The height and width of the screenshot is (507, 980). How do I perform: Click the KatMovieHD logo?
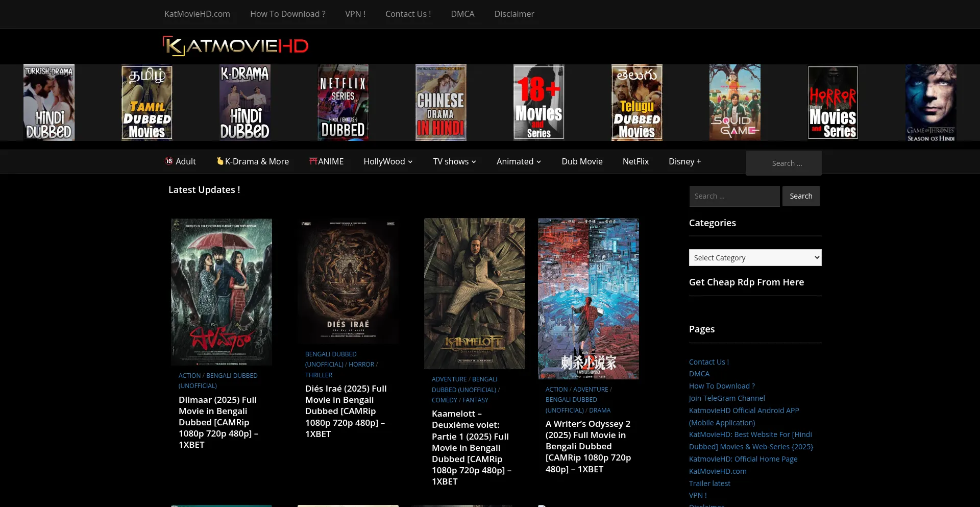pos(235,46)
